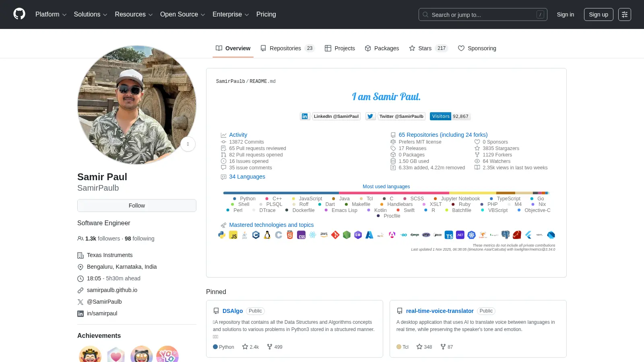Go to the Pricing page

tap(266, 14)
